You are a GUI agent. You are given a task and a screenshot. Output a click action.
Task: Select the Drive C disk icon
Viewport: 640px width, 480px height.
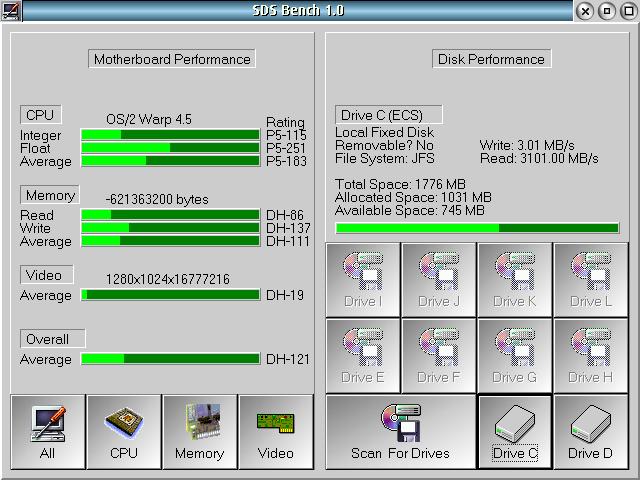pyautogui.click(x=515, y=431)
